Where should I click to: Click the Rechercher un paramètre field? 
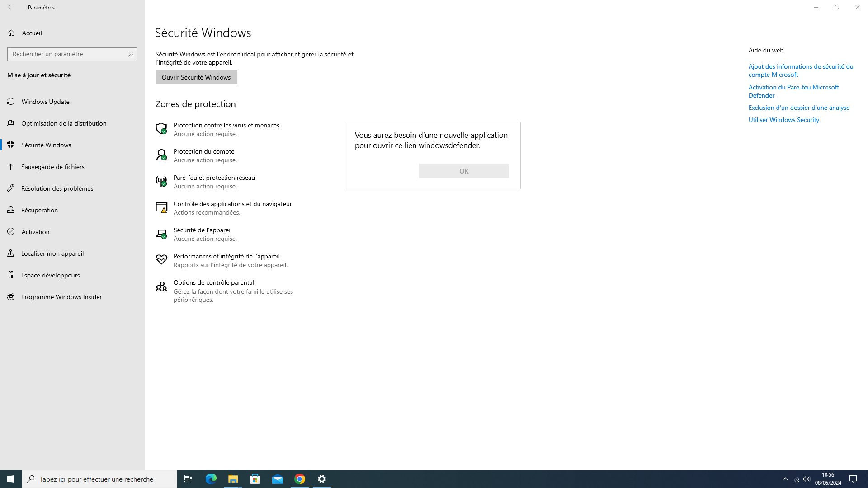point(72,54)
